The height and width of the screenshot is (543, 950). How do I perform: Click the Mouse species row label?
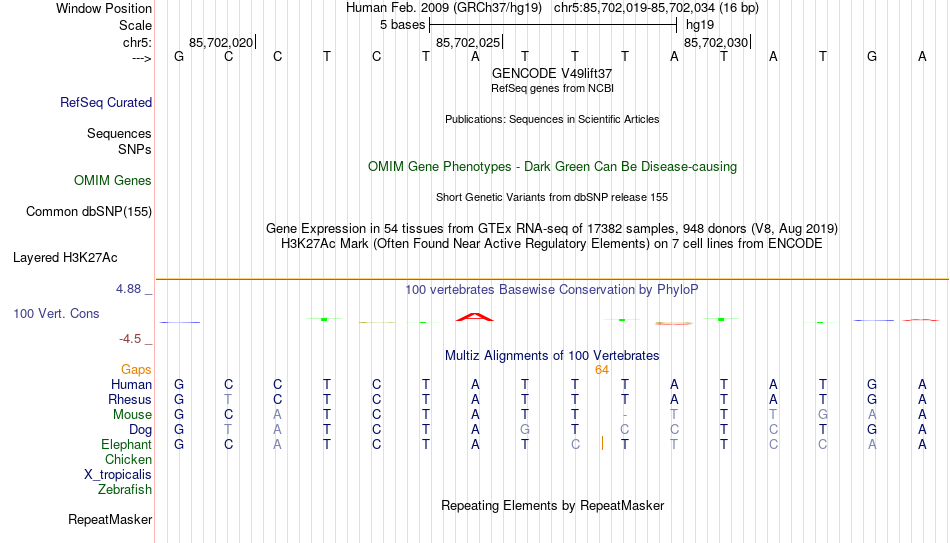point(133,415)
